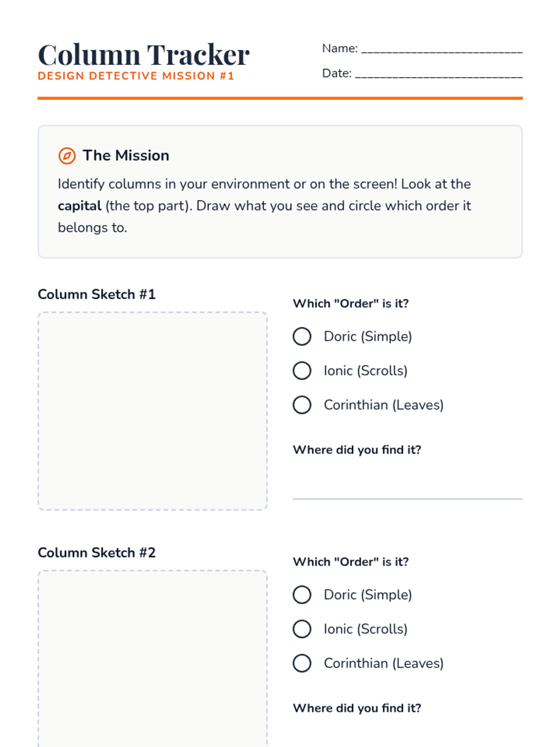The image size is (560, 747).
Task: Click The Mission heading text
Action: coord(126,155)
